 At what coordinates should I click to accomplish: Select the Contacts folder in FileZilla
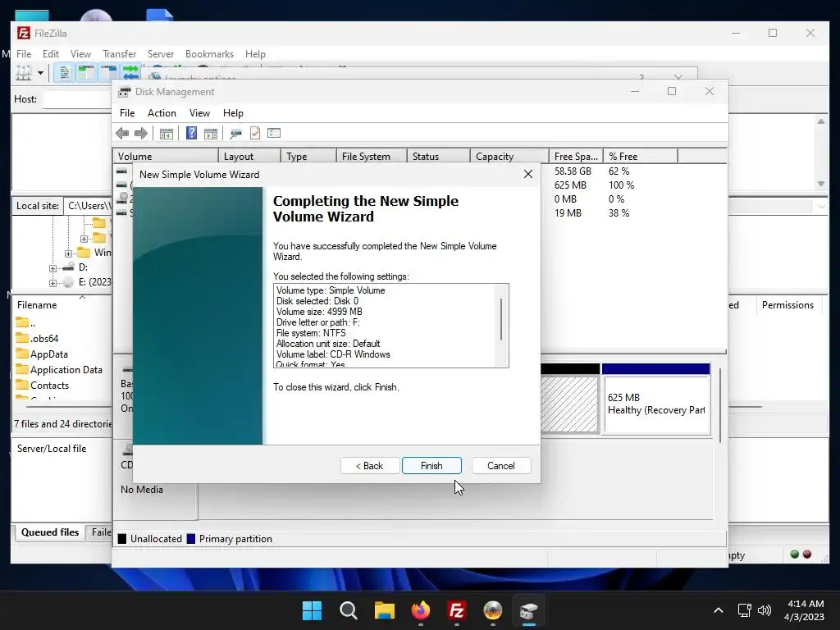point(49,386)
